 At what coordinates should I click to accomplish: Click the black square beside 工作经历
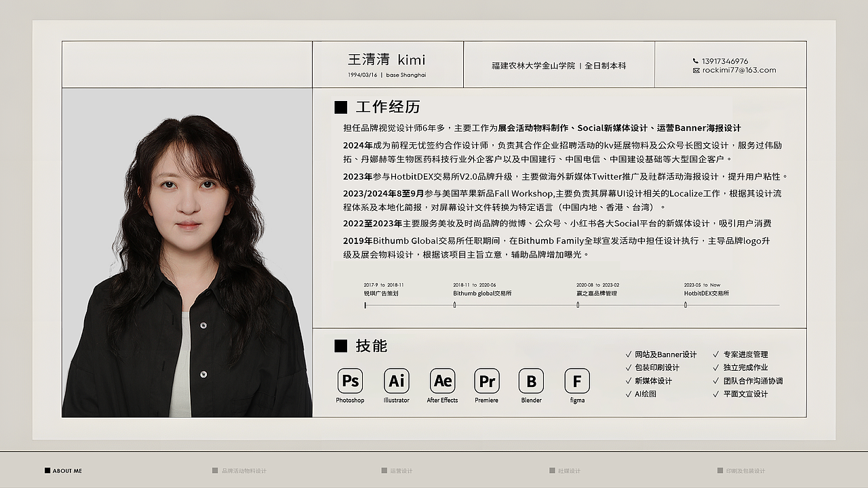341,107
